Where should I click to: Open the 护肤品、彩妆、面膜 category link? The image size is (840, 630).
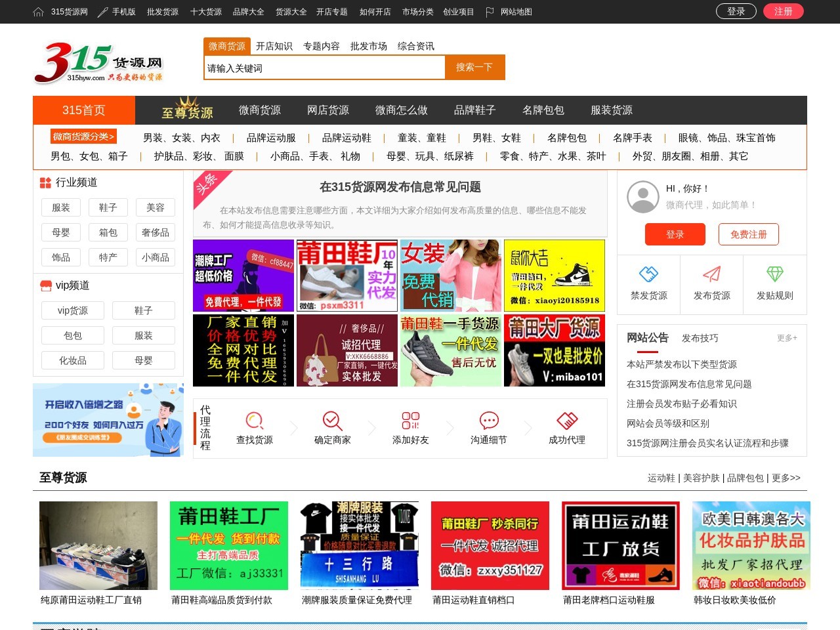[x=199, y=156]
